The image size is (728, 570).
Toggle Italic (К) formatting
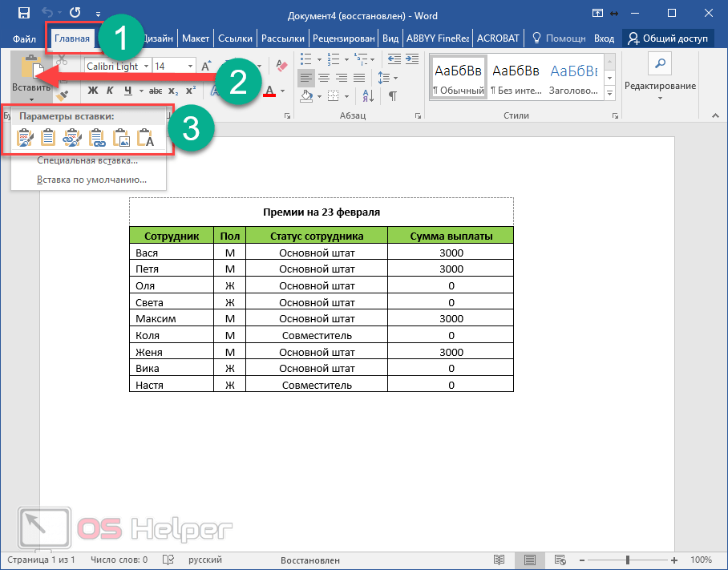pos(110,90)
